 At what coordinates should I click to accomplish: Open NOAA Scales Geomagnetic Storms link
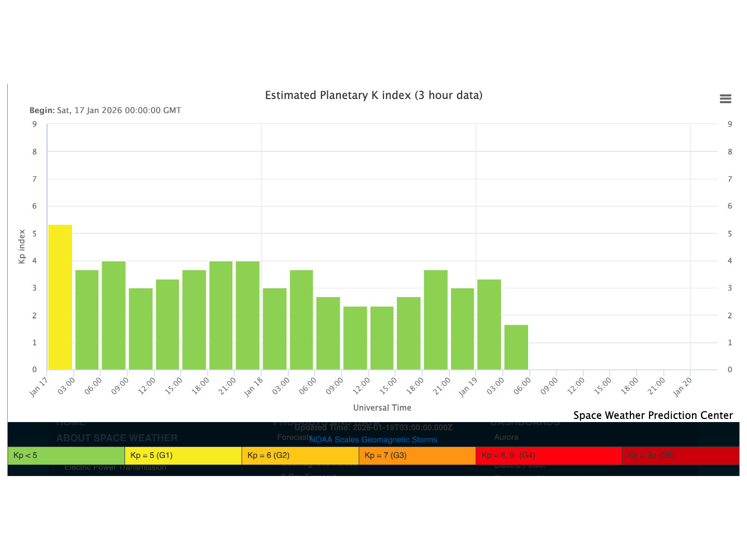point(374,440)
